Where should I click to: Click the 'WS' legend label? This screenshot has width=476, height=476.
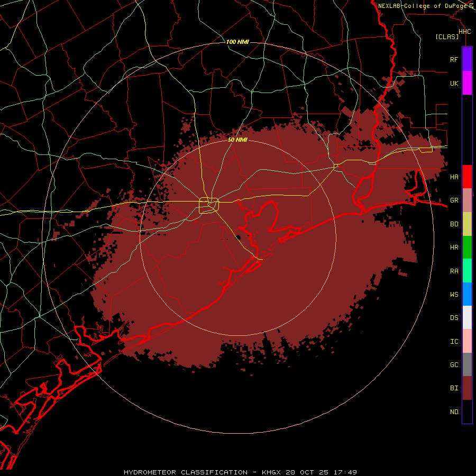point(454,294)
